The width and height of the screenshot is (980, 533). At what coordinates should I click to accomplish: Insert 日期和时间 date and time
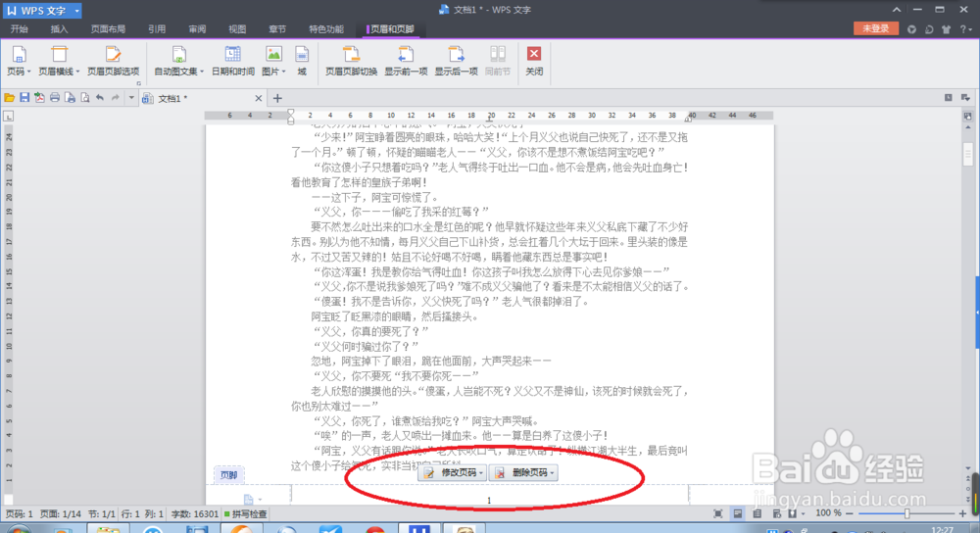coord(232,61)
